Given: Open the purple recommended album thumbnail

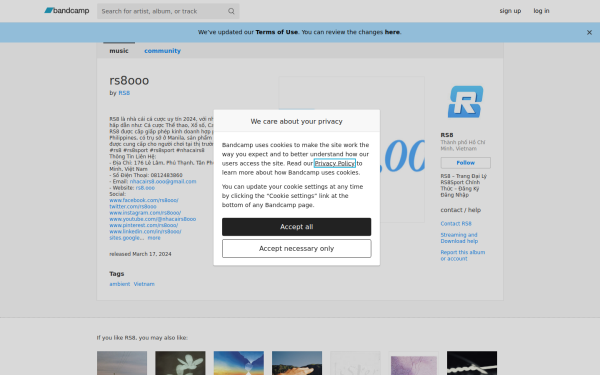Looking at the screenshot, I should (x=414, y=363).
